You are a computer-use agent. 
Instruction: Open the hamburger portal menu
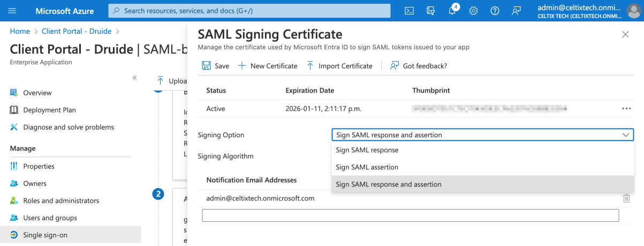click(12, 11)
